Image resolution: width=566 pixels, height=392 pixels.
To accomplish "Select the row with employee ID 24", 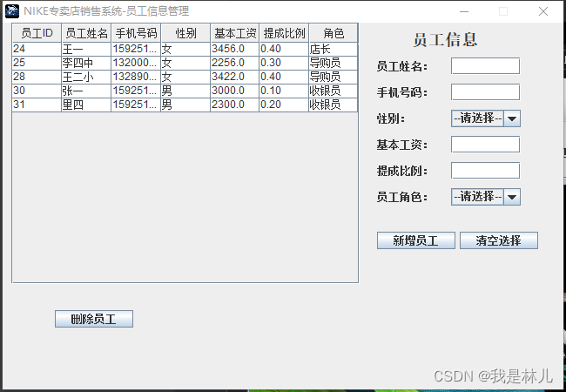I will point(185,49).
